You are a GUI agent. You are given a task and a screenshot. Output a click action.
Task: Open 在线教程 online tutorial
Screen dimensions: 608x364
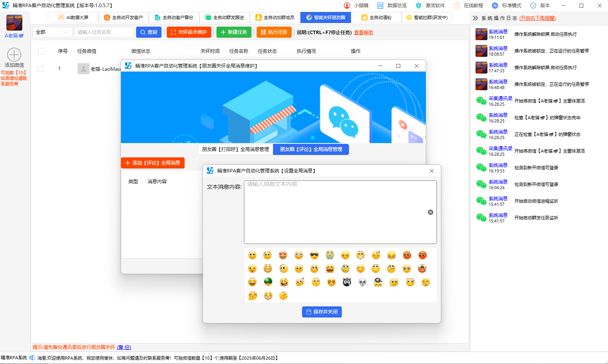468,6
